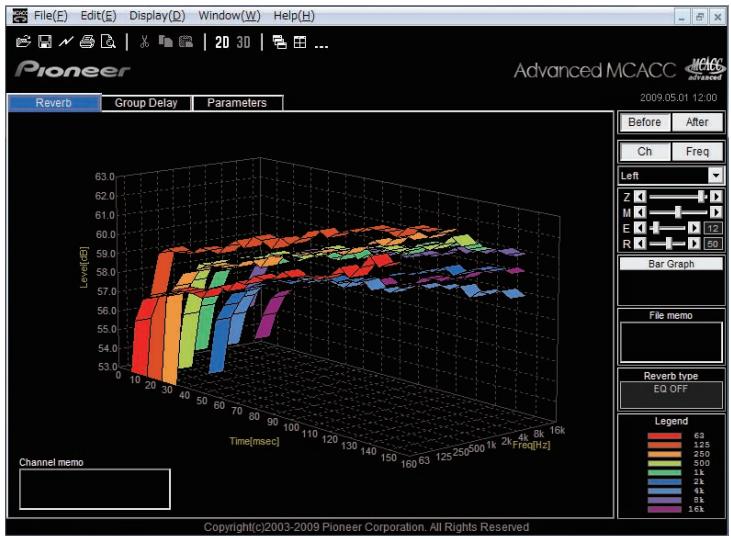Click the R value field showing 50
This screenshot has height=540, width=731.
[x=712, y=244]
